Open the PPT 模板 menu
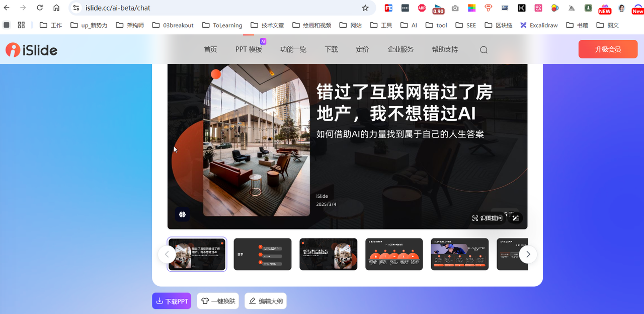The width and height of the screenshot is (644, 314). point(249,49)
